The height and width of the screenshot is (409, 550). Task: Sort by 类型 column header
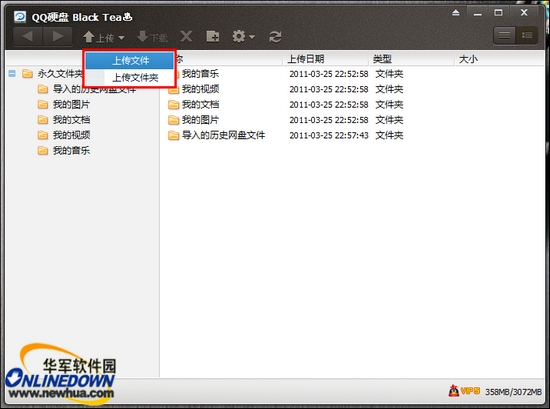click(412, 59)
